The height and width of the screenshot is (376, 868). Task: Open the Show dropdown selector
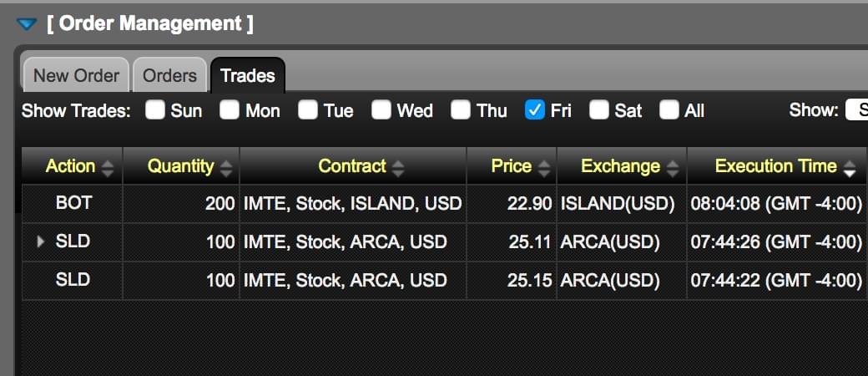click(856, 110)
